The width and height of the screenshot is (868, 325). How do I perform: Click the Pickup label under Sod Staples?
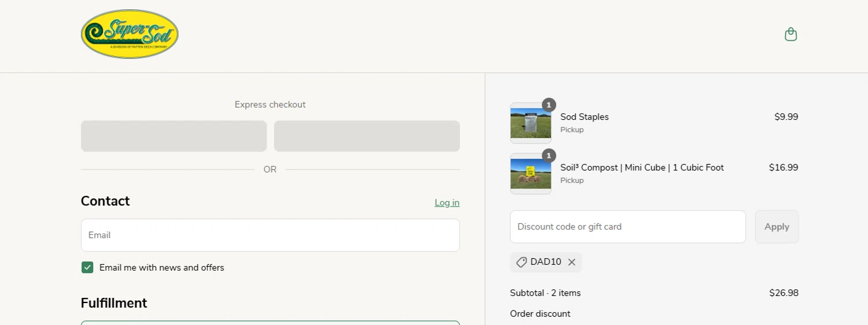[x=572, y=130]
